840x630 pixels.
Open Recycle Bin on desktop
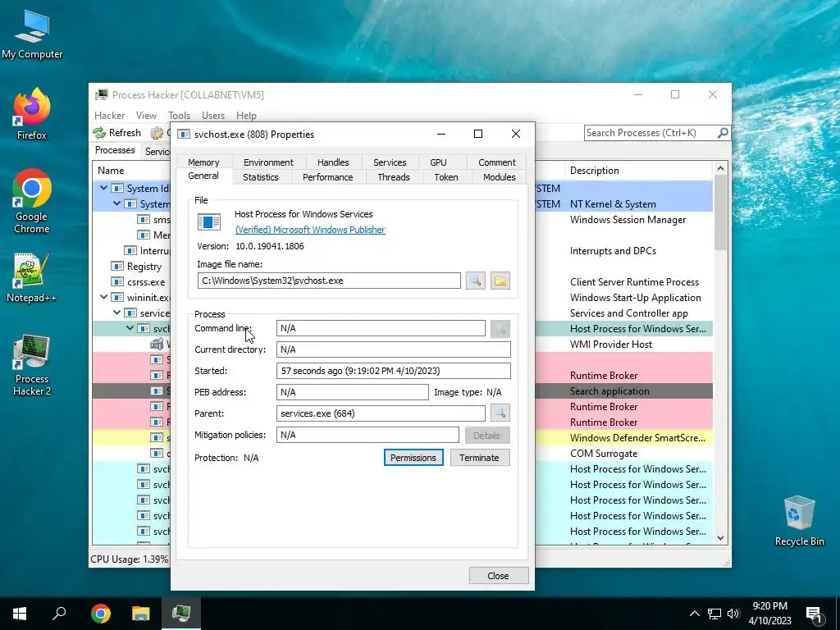(x=799, y=520)
